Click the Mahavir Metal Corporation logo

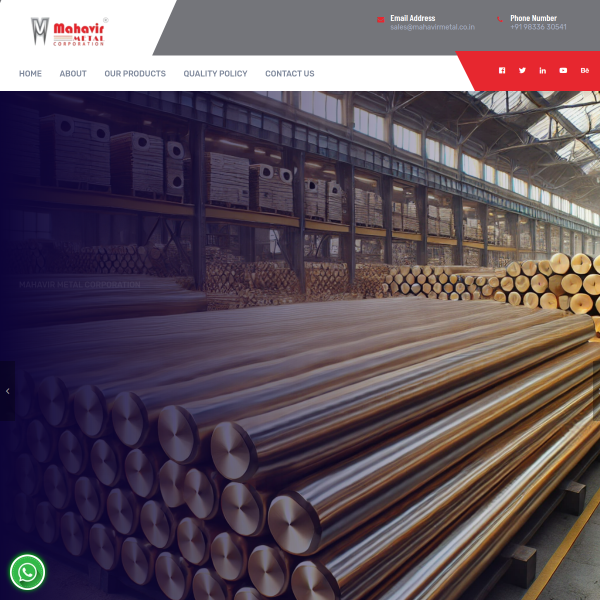point(68,31)
